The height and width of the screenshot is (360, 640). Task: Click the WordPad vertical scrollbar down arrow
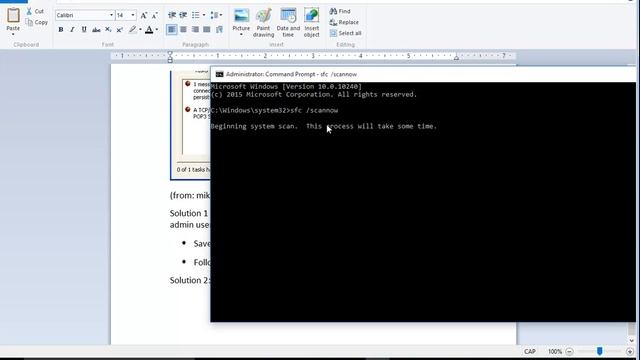click(632, 340)
